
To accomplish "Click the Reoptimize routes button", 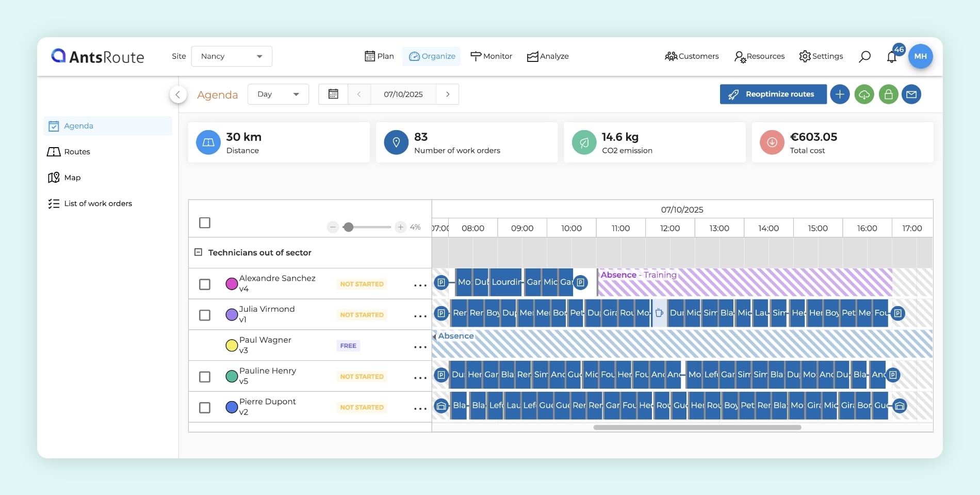I will click(773, 94).
